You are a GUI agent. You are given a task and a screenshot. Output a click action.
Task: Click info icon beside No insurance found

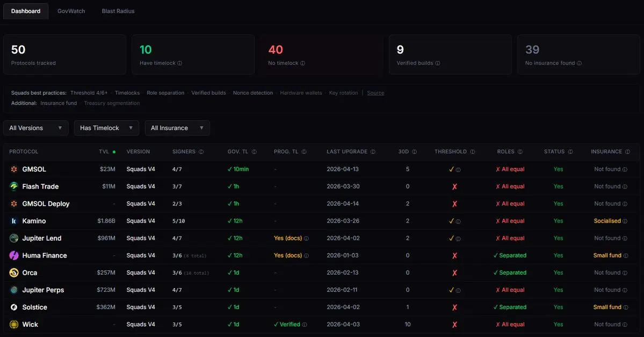pos(580,63)
